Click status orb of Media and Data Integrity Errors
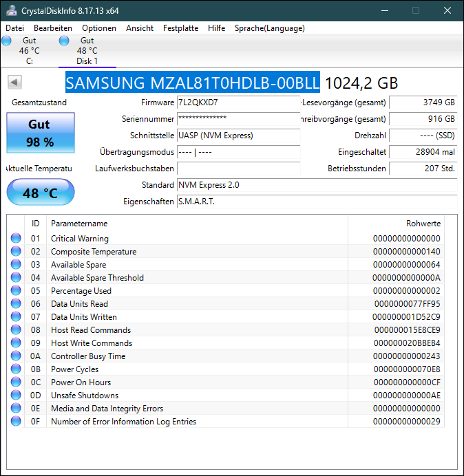Viewport: 464px width, 476px height. click(16, 408)
